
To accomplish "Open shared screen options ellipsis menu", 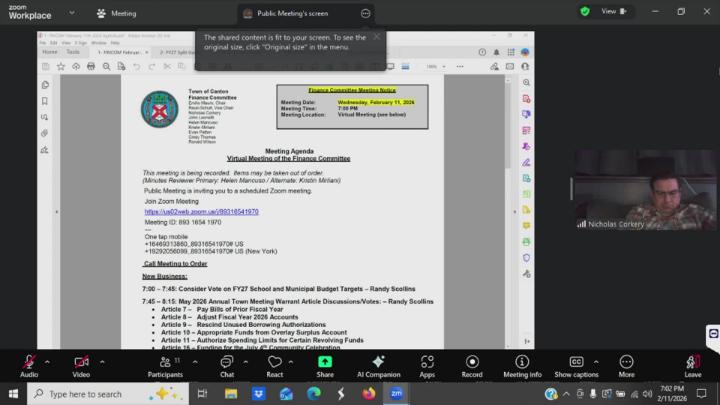I will 365,13.
